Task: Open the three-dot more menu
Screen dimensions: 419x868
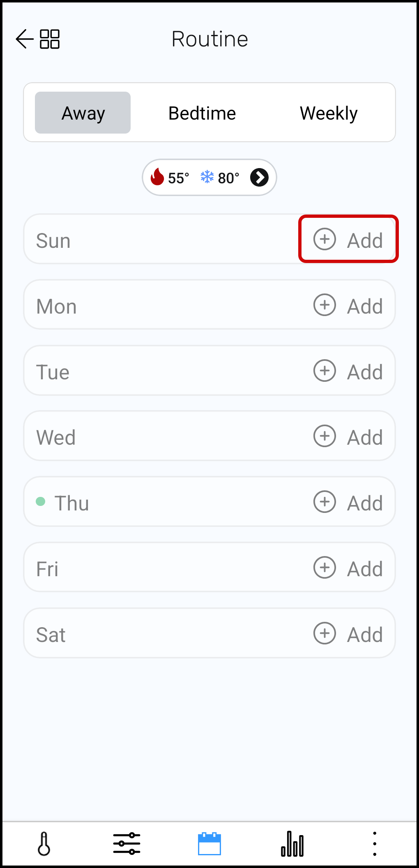Action: pyautogui.click(x=374, y=844)
